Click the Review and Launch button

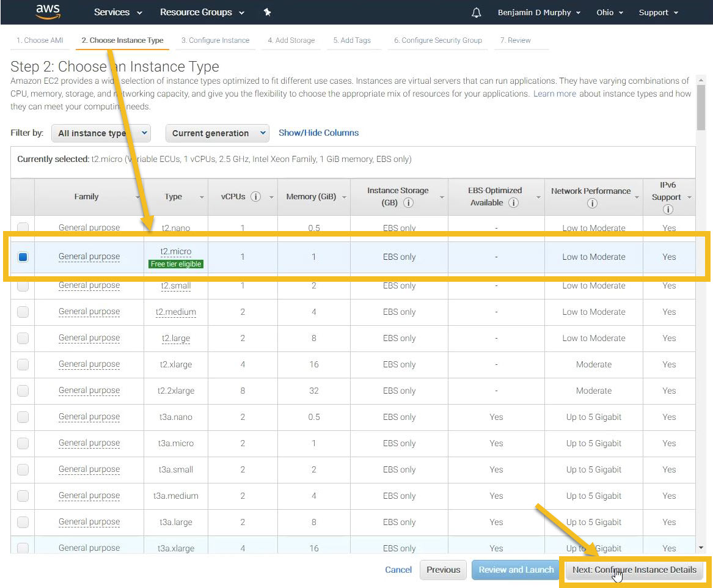click(516, 570)
